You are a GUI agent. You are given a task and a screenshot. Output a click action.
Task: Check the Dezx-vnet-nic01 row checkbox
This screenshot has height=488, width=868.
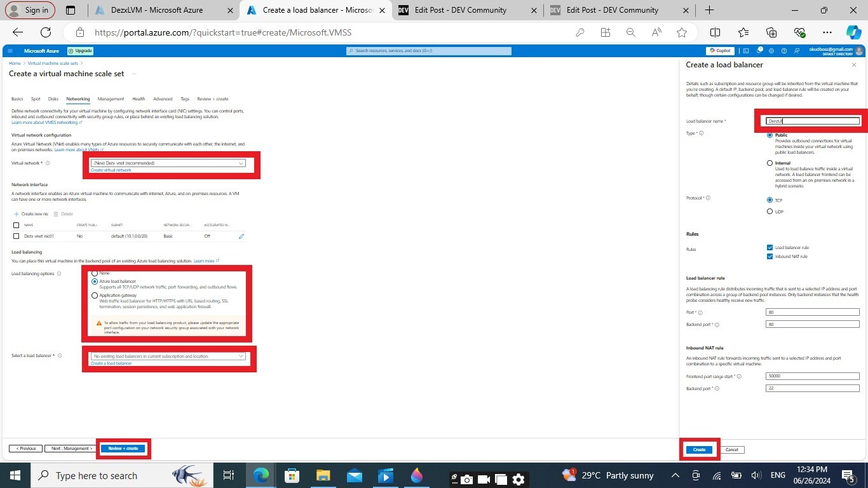click(17, 236)
